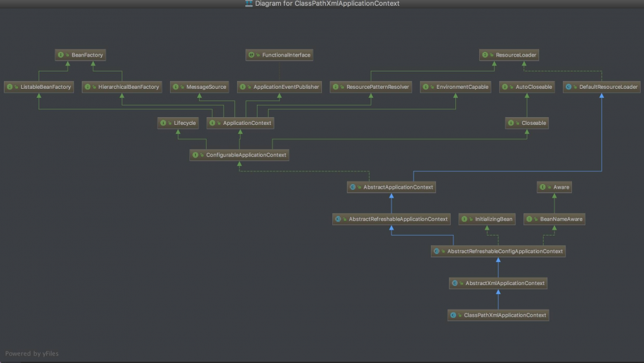Screen dimensions: 644x363
Task: Click the FunctionalInterface annotation icon
Action: pyautogui.click(x=251, y=55)
